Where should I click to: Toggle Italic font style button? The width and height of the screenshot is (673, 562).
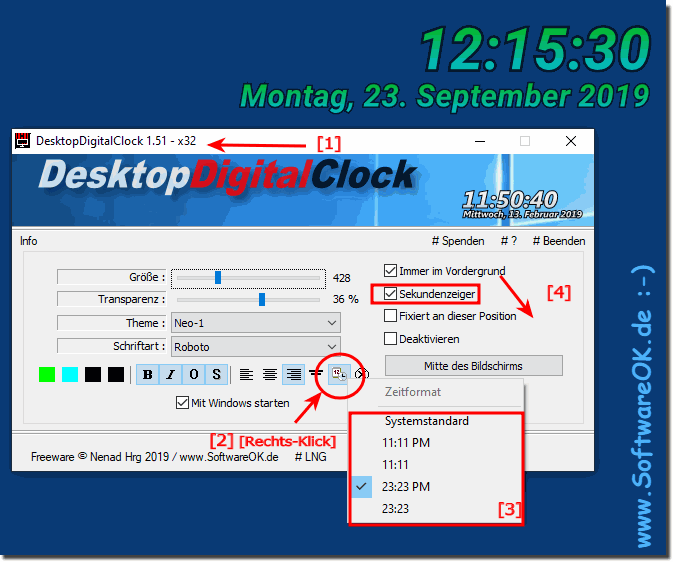[170, 374]
